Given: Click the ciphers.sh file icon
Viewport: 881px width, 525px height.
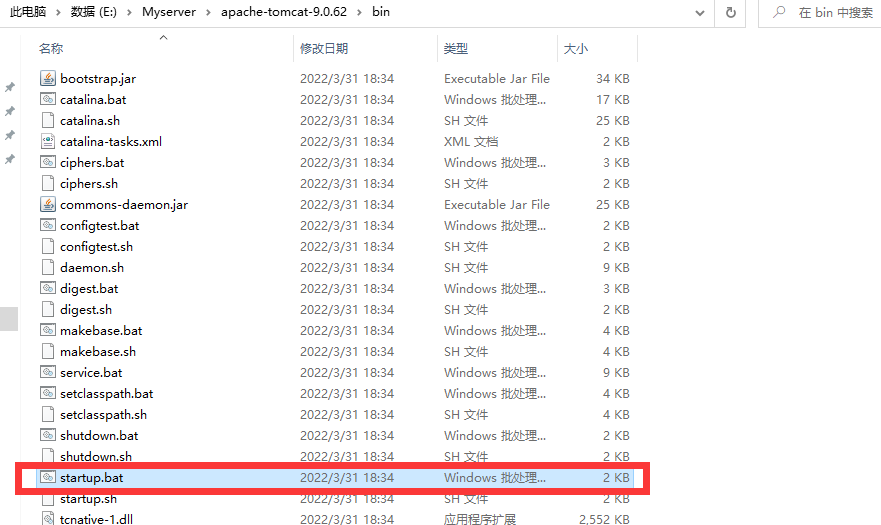Looking at the screenshot, I should click(48, 183).
